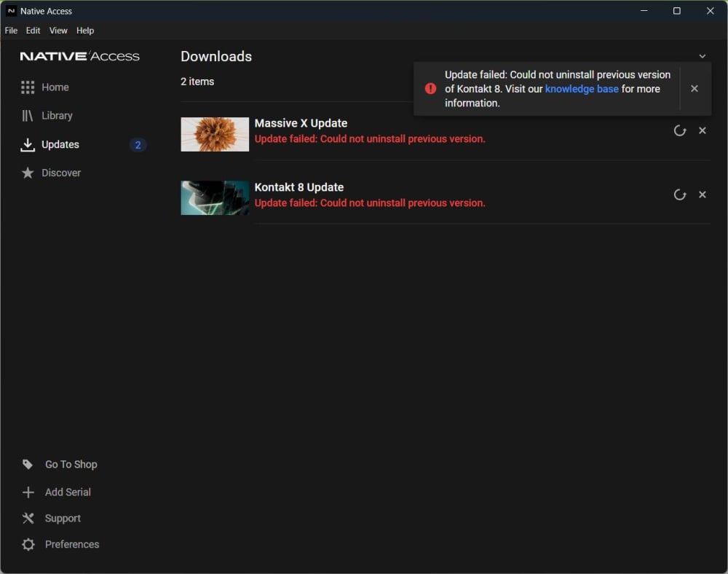Click the Kontakt 8 update failed message
The width and height of the screenshot is (728, 574).
point(370,203)
